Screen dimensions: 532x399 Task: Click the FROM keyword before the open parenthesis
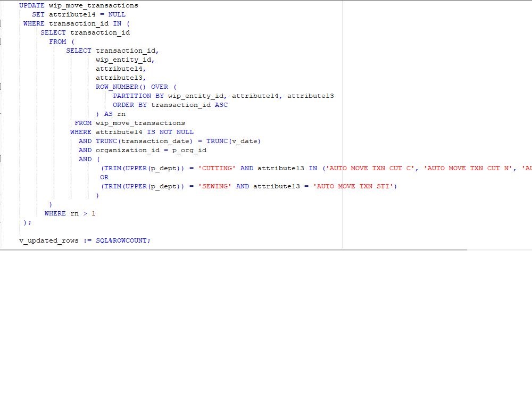tap(57, 41)
